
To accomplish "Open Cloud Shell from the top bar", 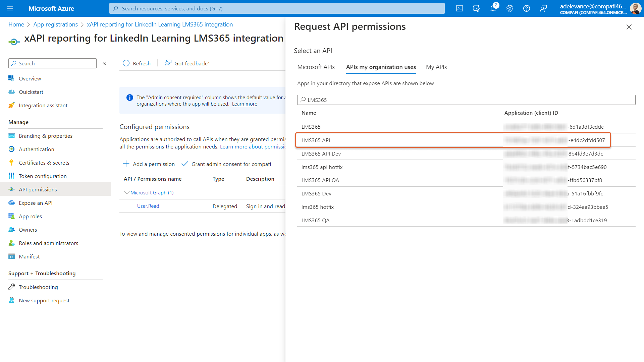I will click(x=460, y=8).
